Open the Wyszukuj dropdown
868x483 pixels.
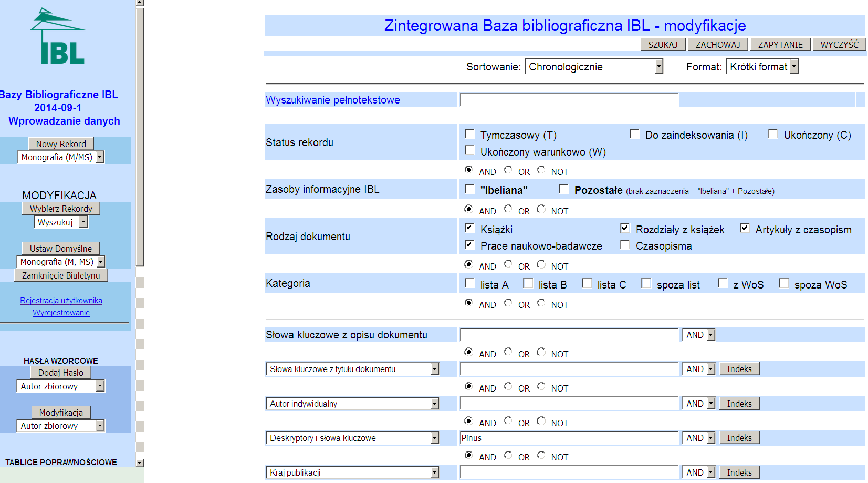(x=61, y=222)
